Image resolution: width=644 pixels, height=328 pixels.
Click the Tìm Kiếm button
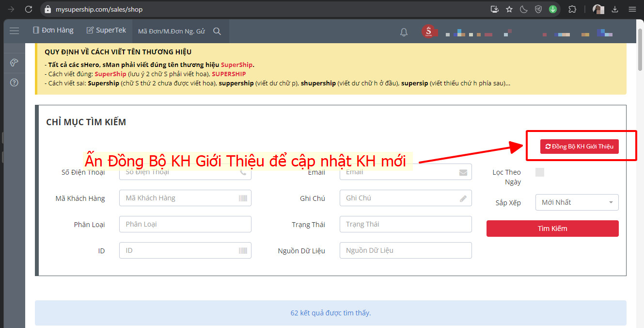pos(552,229)
